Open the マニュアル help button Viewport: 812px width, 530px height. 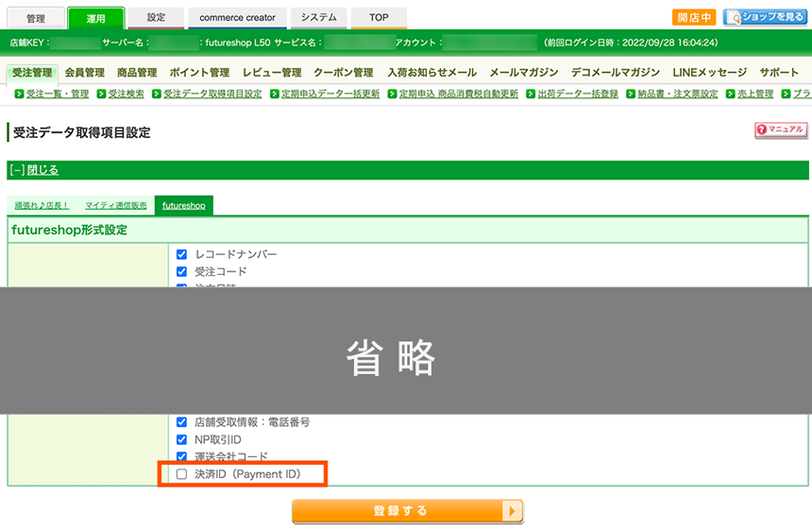tap(781, 129)
